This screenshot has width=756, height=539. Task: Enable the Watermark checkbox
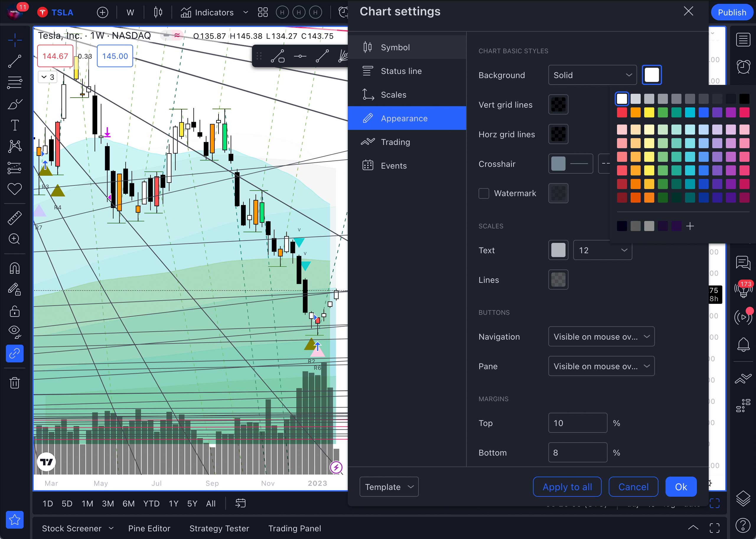483,193
